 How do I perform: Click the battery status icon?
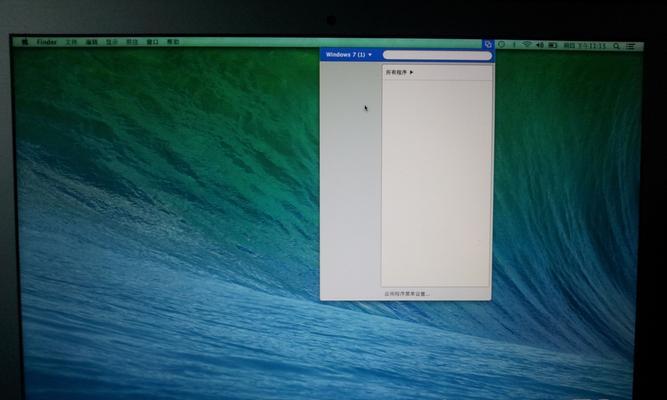tap(553, 45)
